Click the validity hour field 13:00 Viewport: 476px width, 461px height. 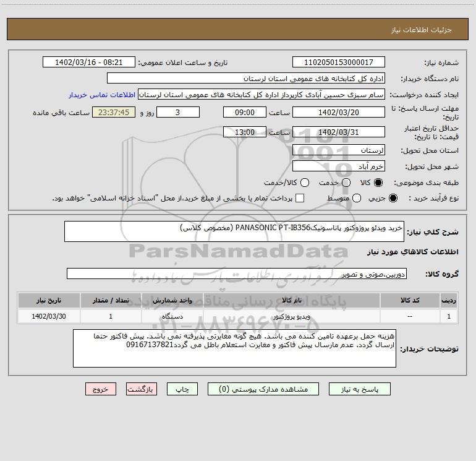[245, 132]
